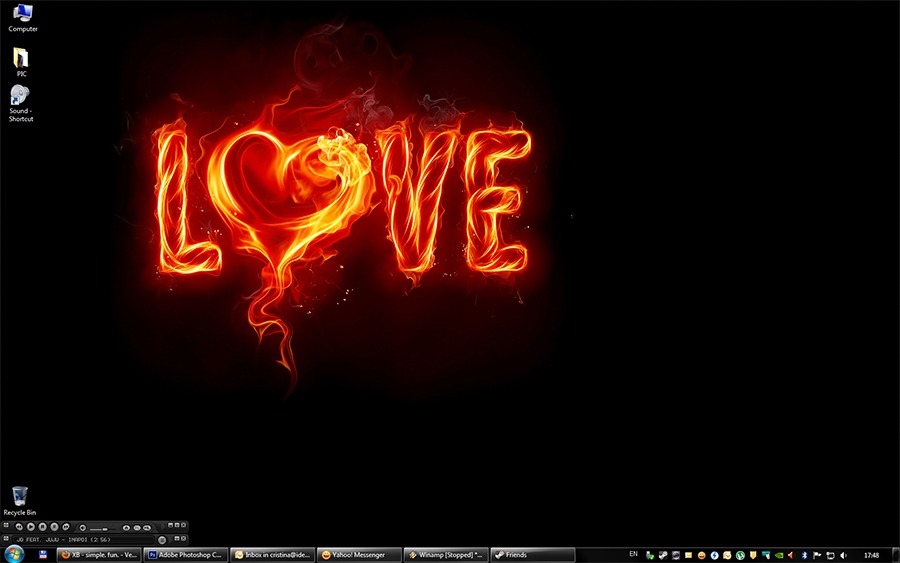Screen dimensions: 900x563
Task: Open the Friends taskbar window
Action: (x=533, y=555)
